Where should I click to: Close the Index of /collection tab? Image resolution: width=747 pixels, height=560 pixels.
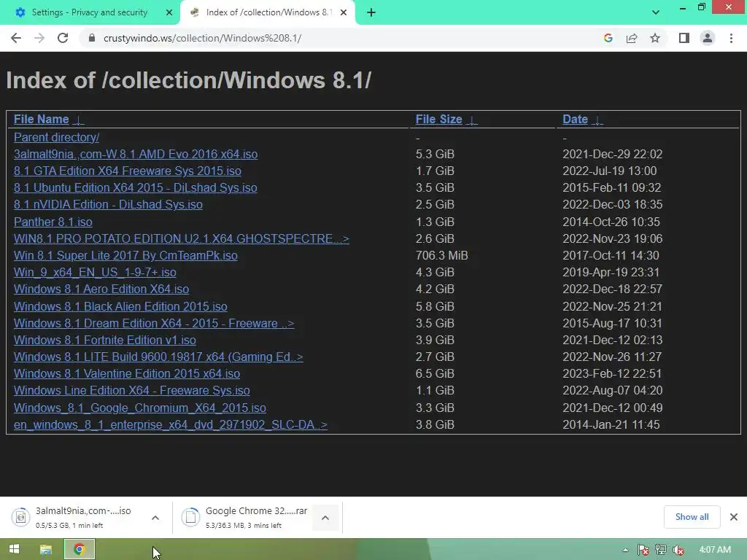[x=344, y=12]
